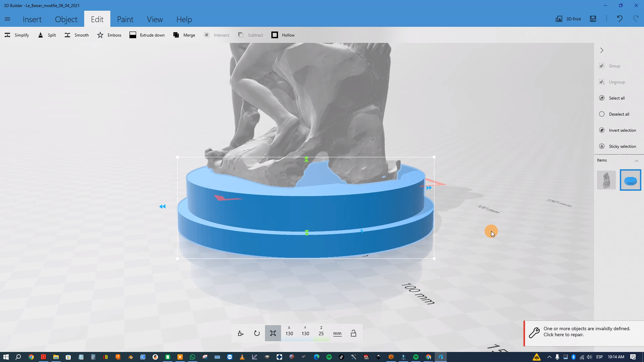This screenshot has height=362, width=644.
Task: Click the 3D Print button
Action: coord(568,19)
